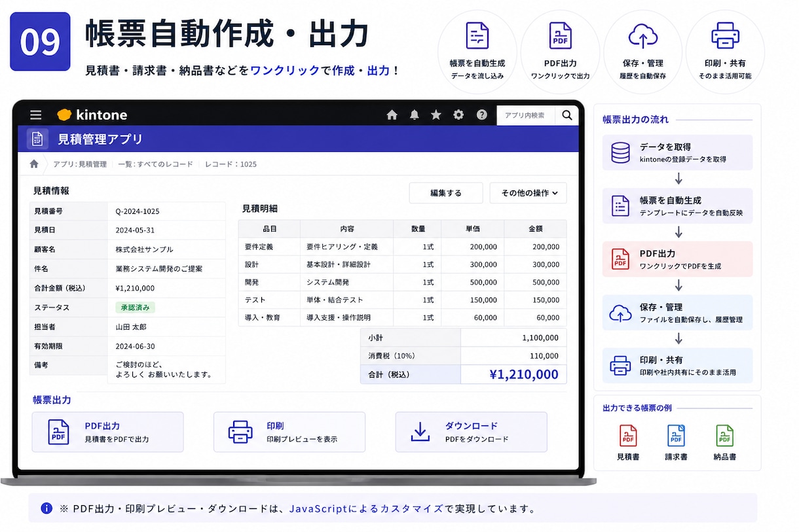Click the customer name 株式会社サンプル
The width and height of the screenshot is (799, 532).
145,249
